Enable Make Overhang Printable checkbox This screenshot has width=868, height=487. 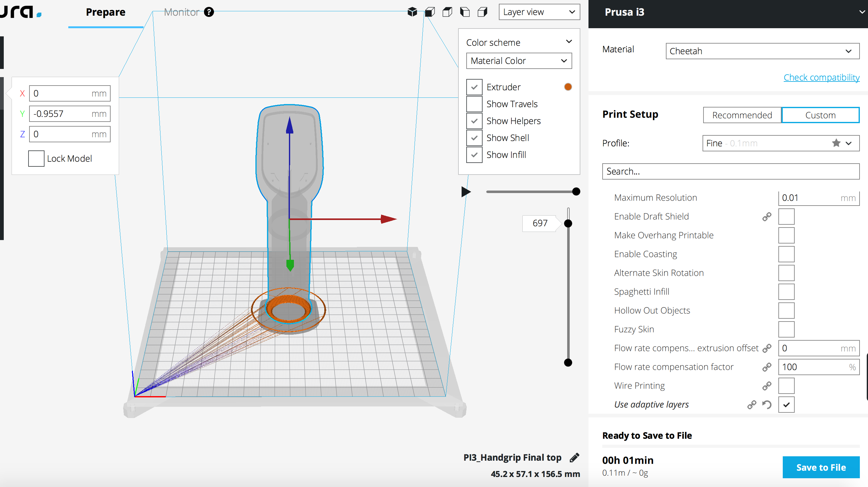pos(786,235)
